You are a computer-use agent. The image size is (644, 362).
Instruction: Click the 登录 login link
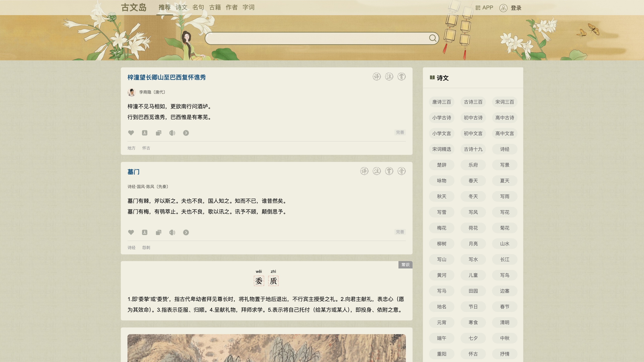[x=516, y=8]
